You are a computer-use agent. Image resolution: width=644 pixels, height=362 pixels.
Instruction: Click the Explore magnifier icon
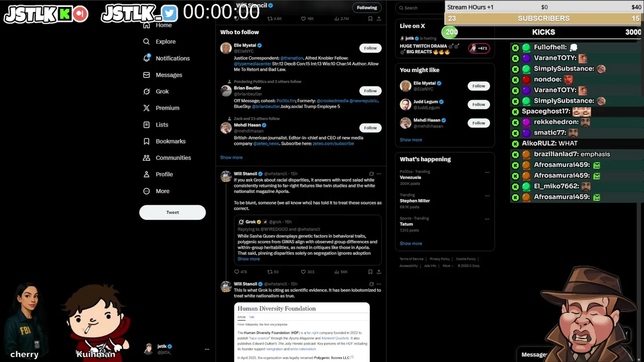(146, 42)
